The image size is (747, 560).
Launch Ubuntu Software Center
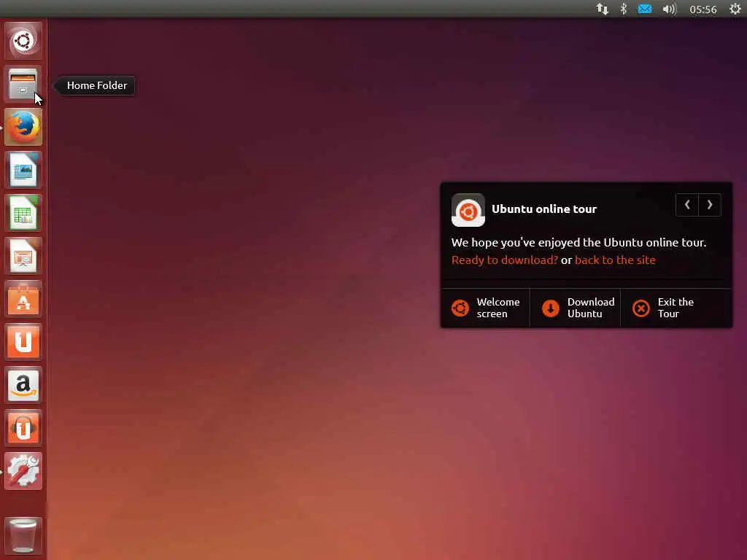[23, 299]
